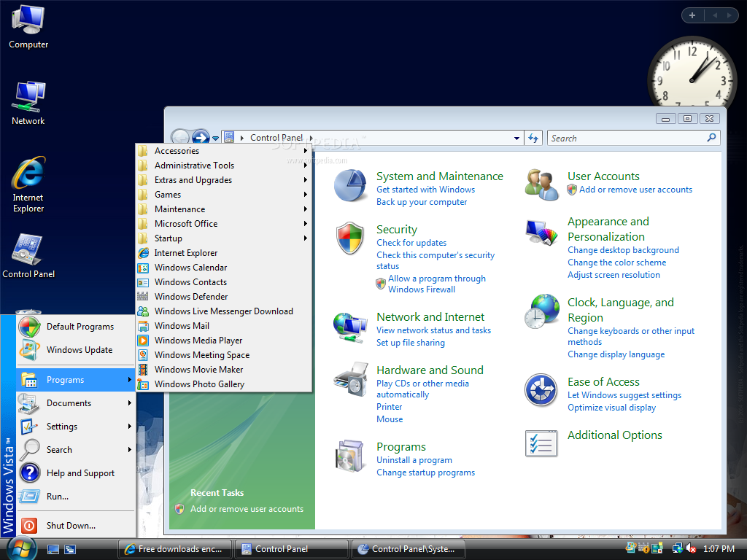This screenshot has width=747, height=560.
Task: Open Windows Defender from Programs list
Action: tap(224, 296)
